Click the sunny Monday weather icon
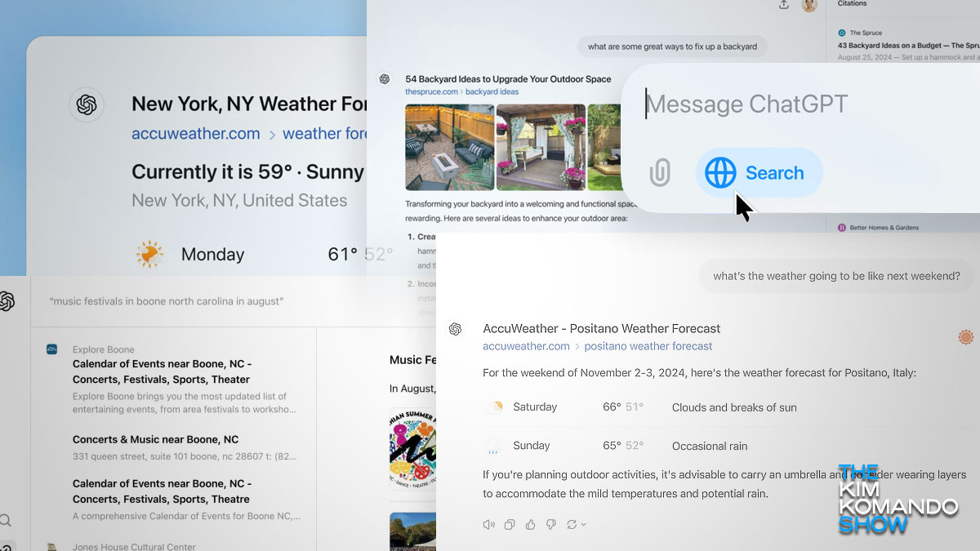 pos(149,255)
